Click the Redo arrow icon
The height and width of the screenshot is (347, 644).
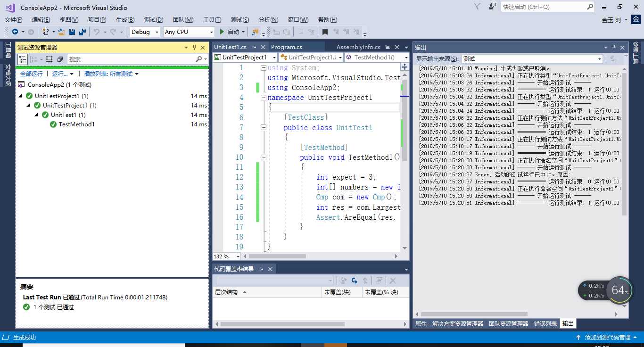[113, 32]
